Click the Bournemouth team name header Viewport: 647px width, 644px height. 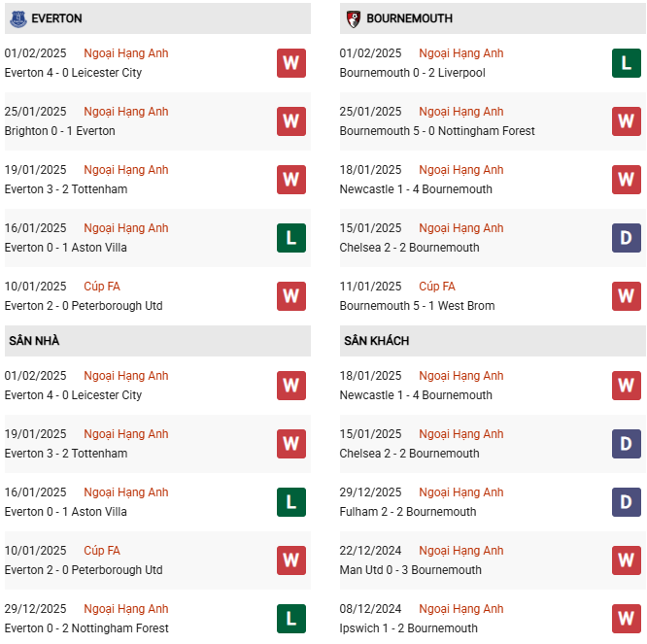coord(409,18)
